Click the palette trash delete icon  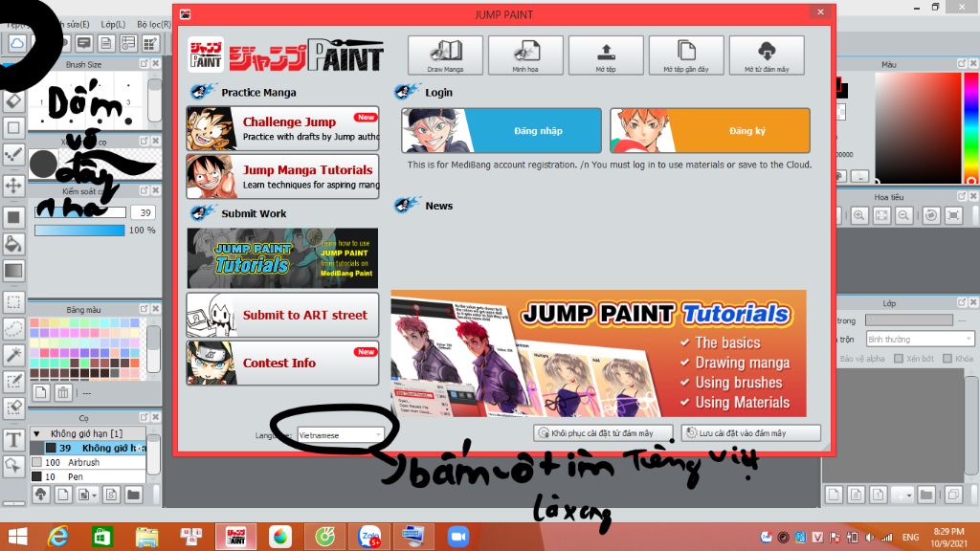(62, 393)
